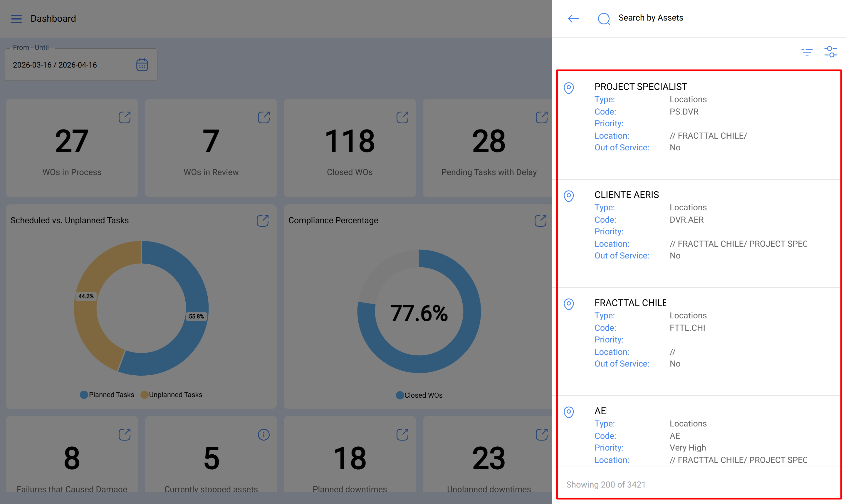Select FRACTTAL CHILE location entry
The image size is (846, 504).
click(x=630, y=303)
